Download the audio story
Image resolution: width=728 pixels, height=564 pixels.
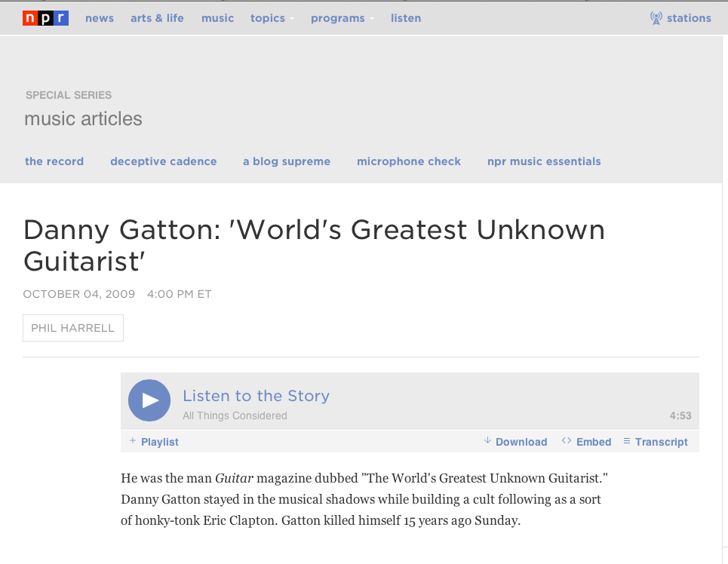521,442
